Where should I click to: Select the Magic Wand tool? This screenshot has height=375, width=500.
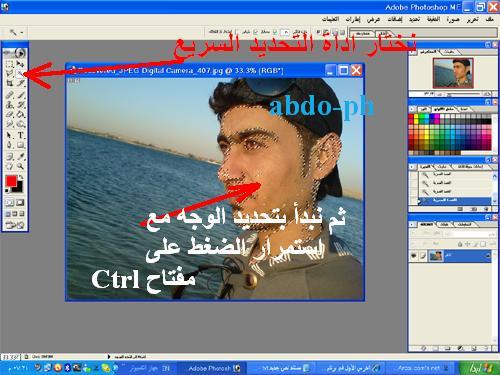coord(20,73)
